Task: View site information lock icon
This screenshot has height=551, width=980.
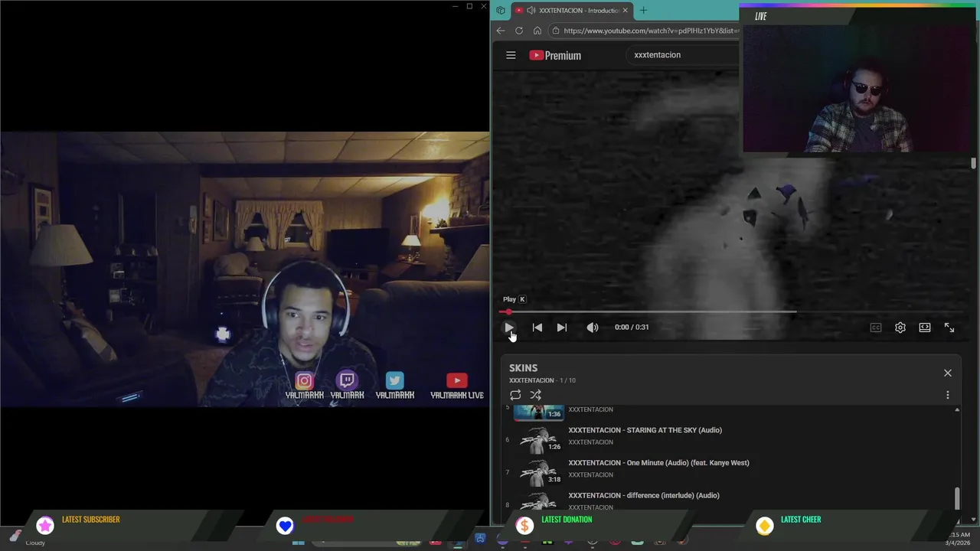Action: (556, 31)
